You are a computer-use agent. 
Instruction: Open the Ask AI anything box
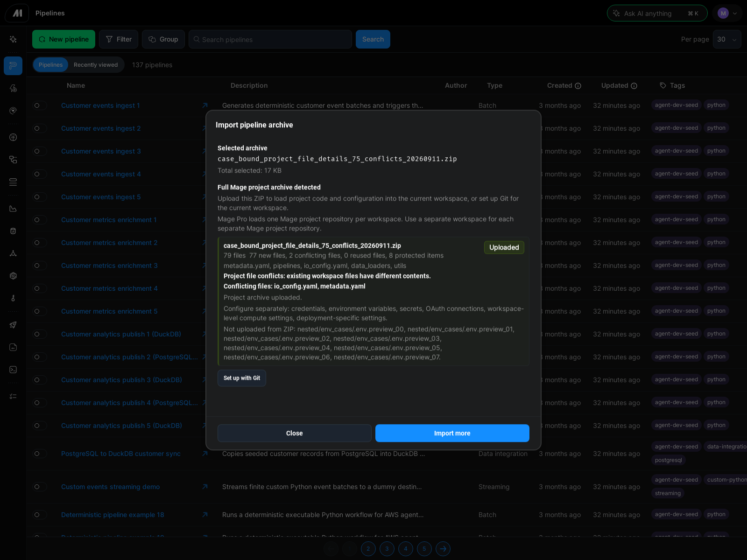[657, 14]
